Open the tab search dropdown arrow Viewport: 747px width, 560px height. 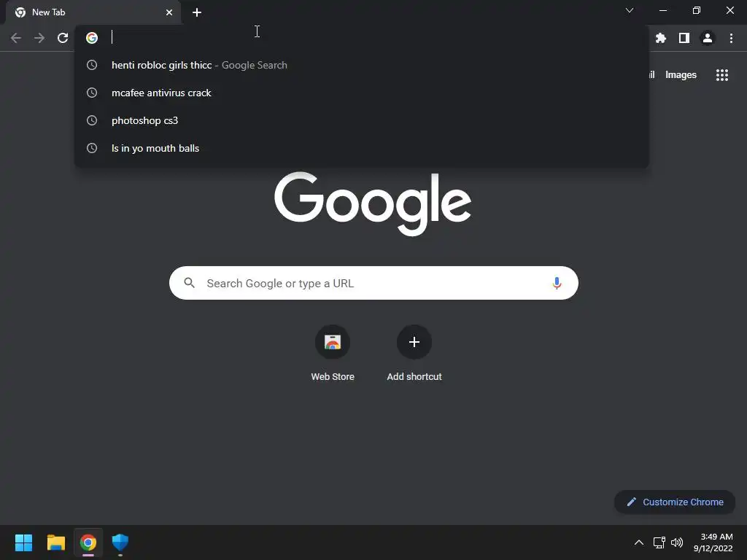[x=630, y=10]
